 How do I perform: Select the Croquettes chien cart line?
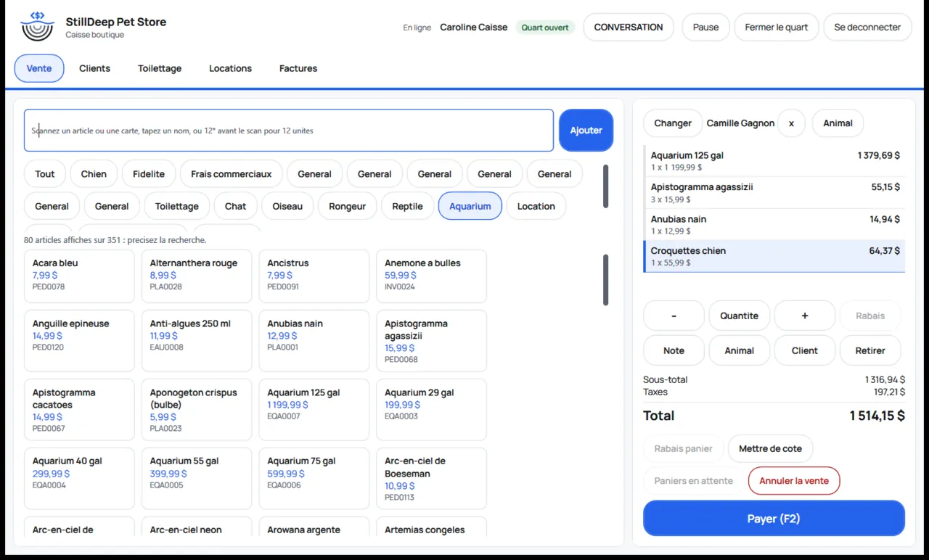[774, 256]
